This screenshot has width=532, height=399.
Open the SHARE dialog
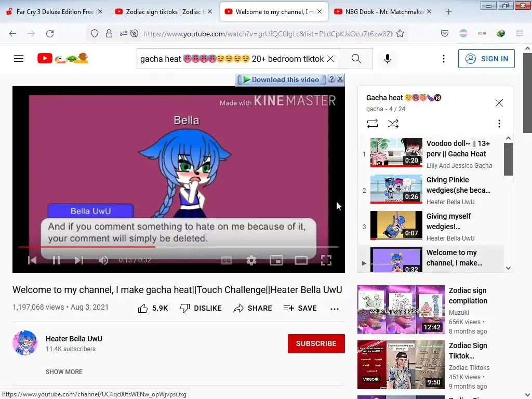coord(253,308)
